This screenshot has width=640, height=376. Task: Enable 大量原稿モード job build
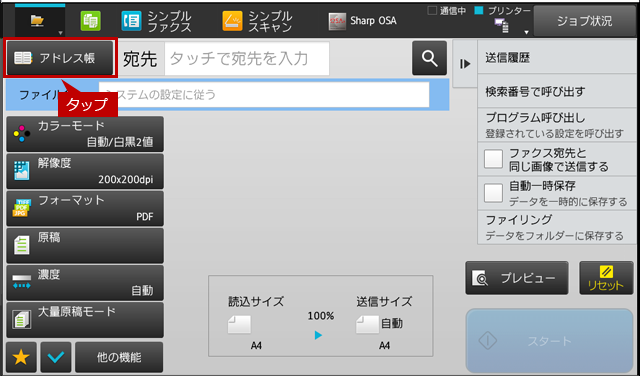click(x=85, y=320)
